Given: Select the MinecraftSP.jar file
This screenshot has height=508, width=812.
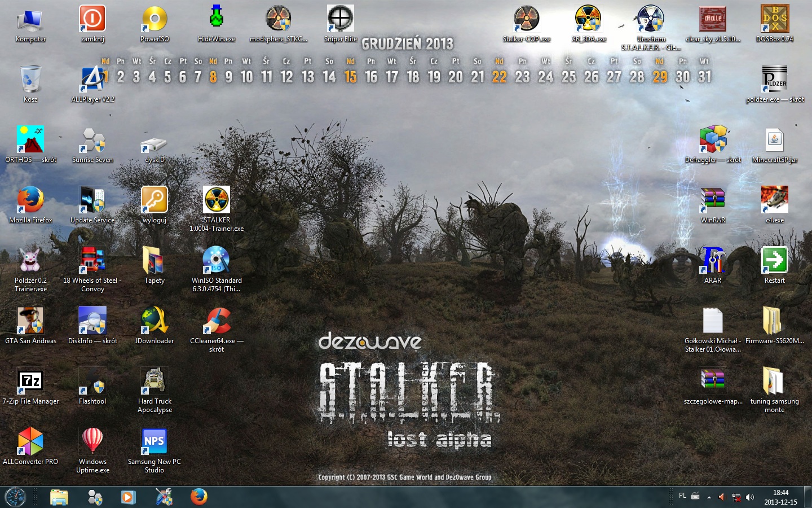Looking at the screenshot, I should pos(775,145).
